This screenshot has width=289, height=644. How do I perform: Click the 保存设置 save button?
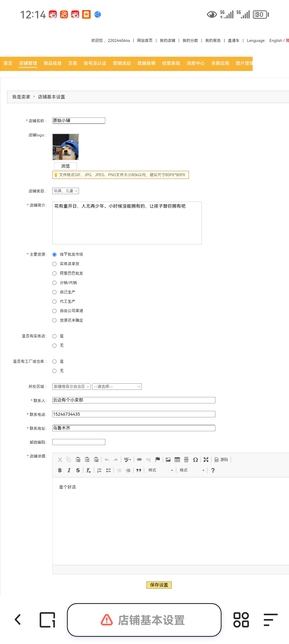(159, 585)
